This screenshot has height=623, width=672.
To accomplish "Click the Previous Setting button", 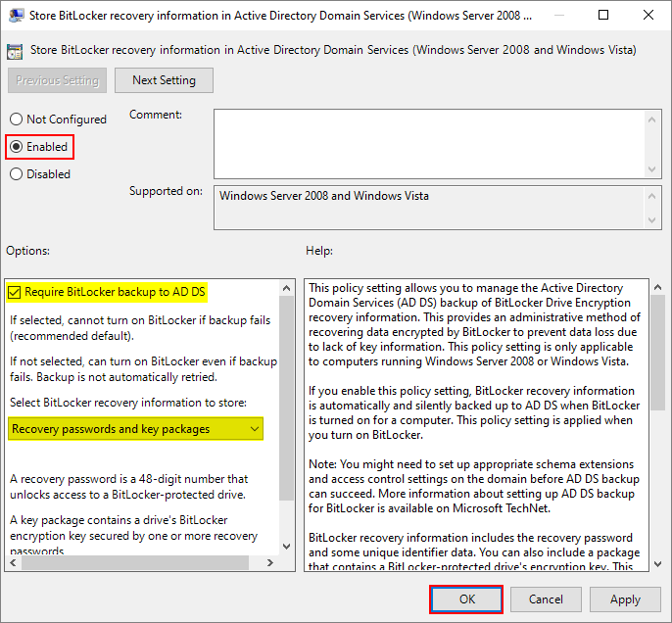I will [57, 80].
